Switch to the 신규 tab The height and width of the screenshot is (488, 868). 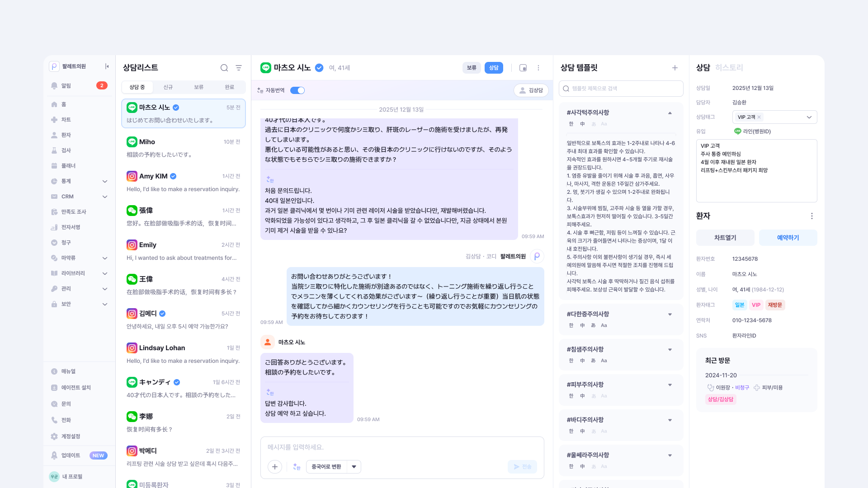[x=168, y=87]
